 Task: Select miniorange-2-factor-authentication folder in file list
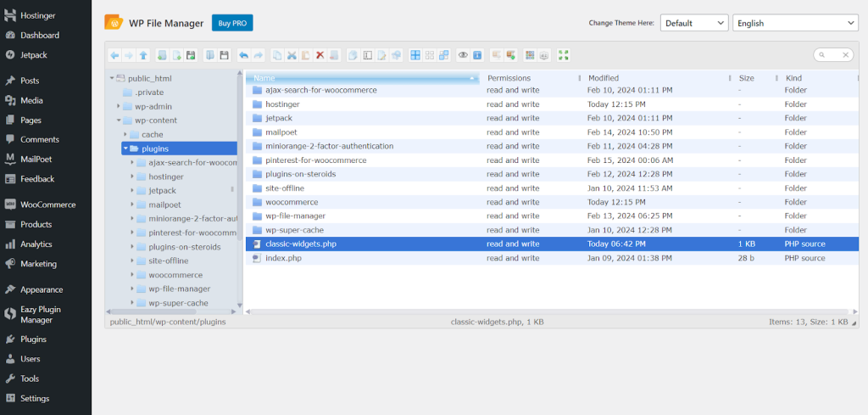551,146
